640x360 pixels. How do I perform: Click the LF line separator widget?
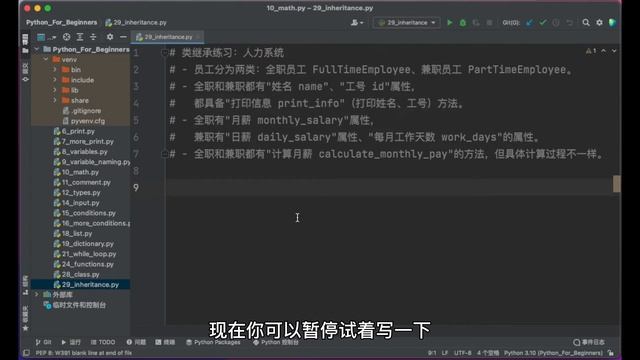[444, 353]
